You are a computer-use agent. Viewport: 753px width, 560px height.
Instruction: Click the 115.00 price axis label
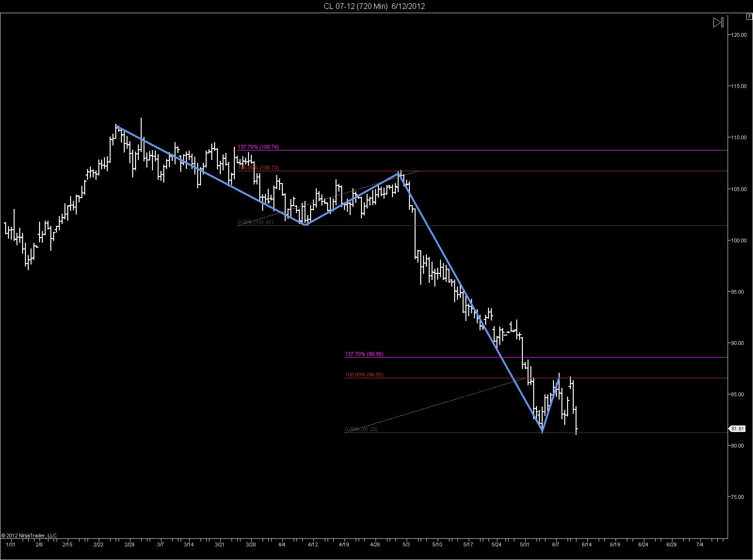(x=738, y=86)
